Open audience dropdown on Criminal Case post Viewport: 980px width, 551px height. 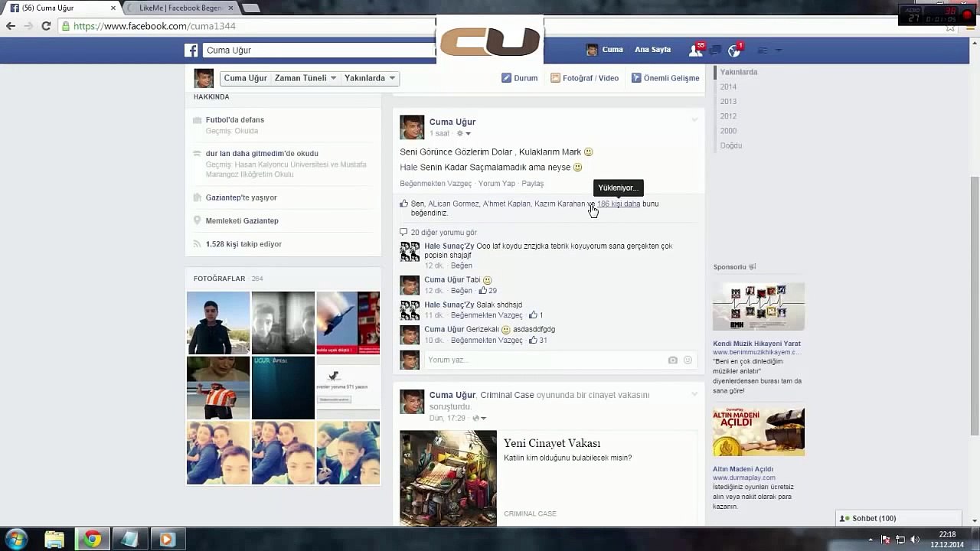tap(480, 419)
